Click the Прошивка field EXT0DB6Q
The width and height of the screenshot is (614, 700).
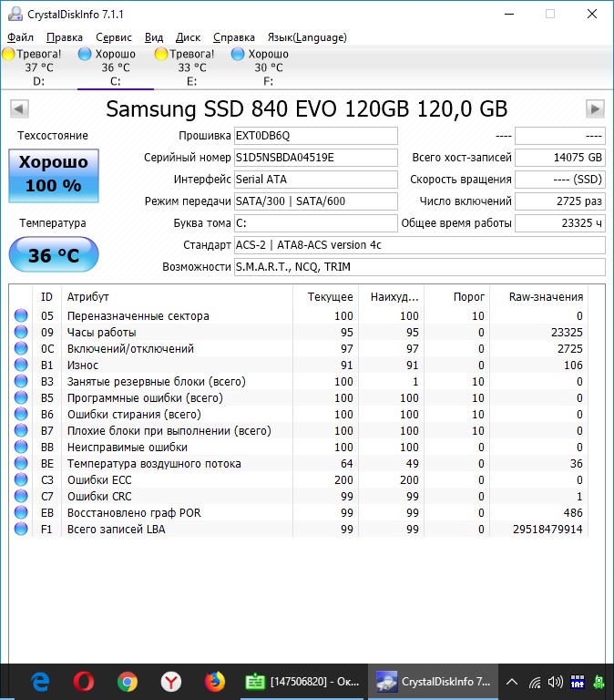316,136
